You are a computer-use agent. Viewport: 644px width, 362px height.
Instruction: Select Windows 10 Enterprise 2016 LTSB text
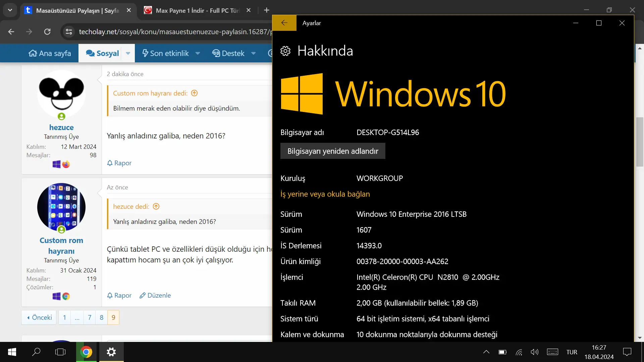click(412, 214)
